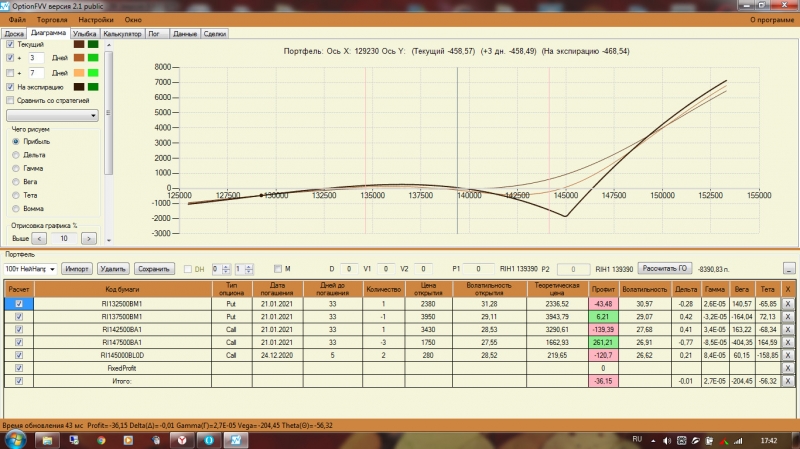Viewport: 800px width, 449px height.
Task: Toggle the Текущий curve checkbox
Action: pos(10,44)
